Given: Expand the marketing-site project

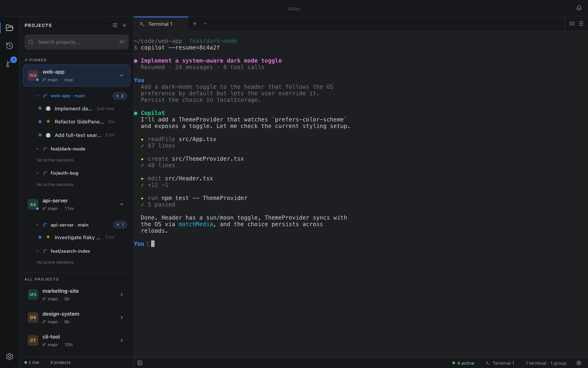Looking at the screenshot, I should point(121,294).
